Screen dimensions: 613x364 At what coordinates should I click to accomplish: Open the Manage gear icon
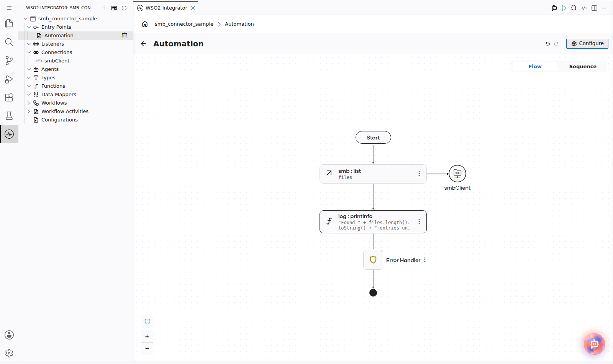(9, 353)
